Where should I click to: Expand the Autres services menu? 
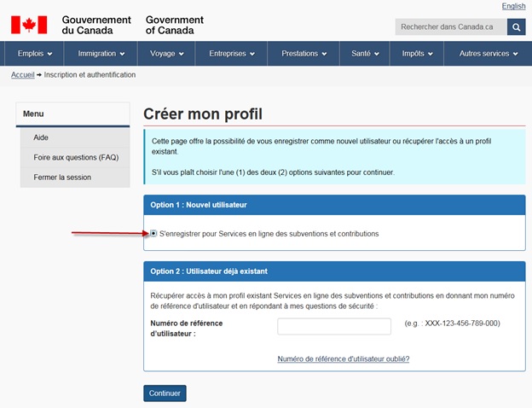click(x=489, y=54)
